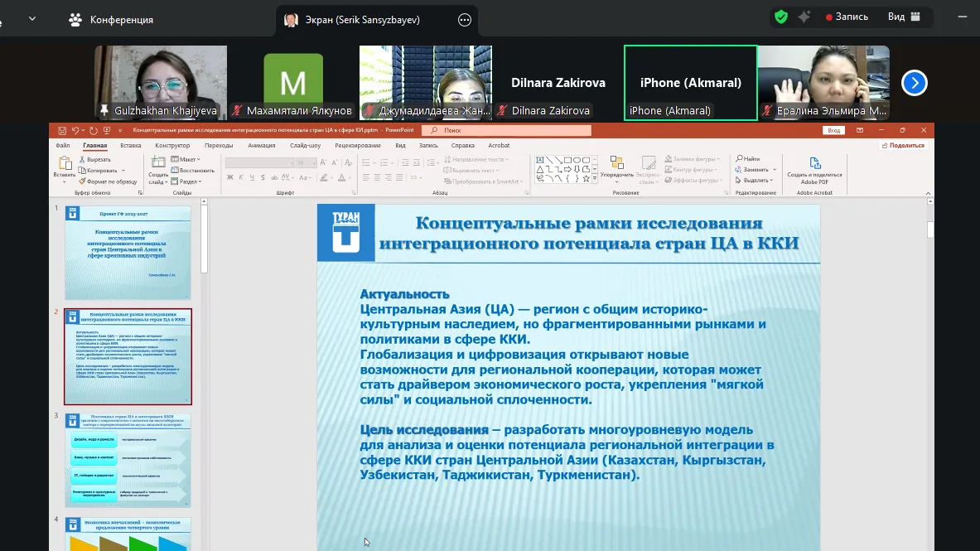The width and height of the screenshot is (980, 551).
Task: Click Создать и поделиться Adobe PDF icon
Action: [x=814, y=164]
